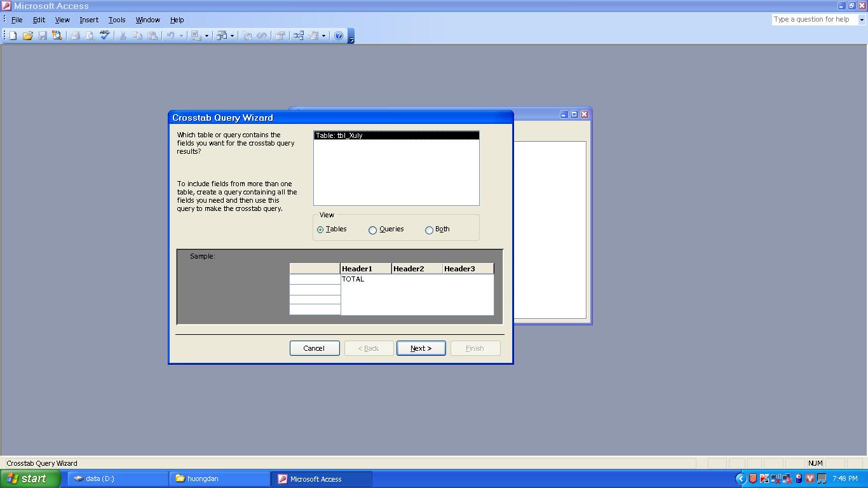Screen dimensions: 868x488
Task: Click the Save floppy disk icon
Action: (43, 36)
